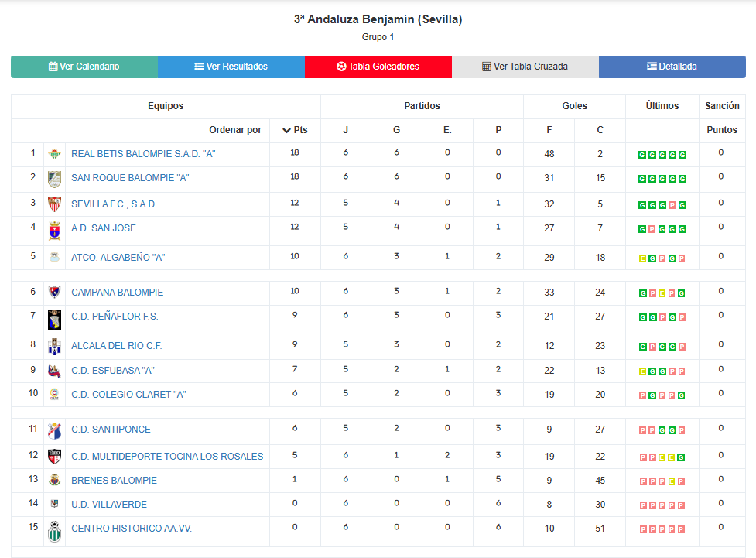Open C.D. ESFUBASA "A" team link
This screenshot has width=756, height=558.
click(x=113, y=371)
